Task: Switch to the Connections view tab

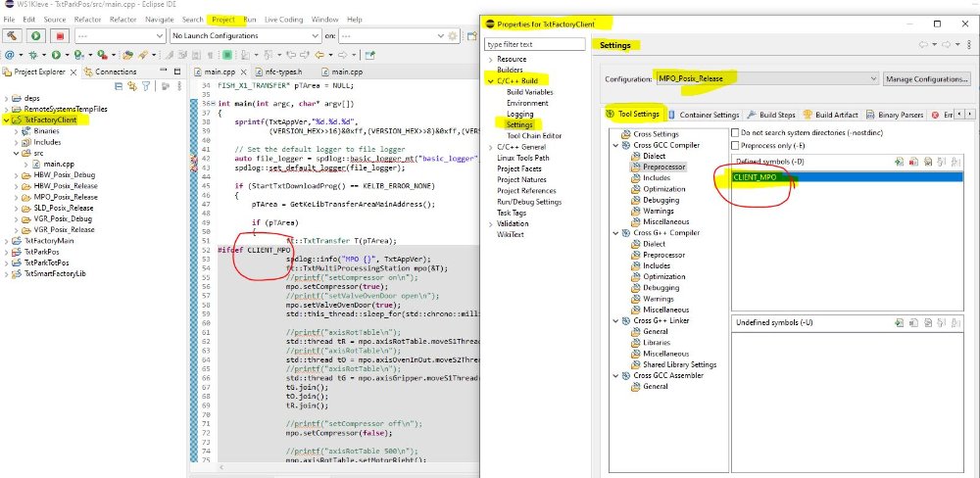Action: pyautogui.click(x=110, y=72)
